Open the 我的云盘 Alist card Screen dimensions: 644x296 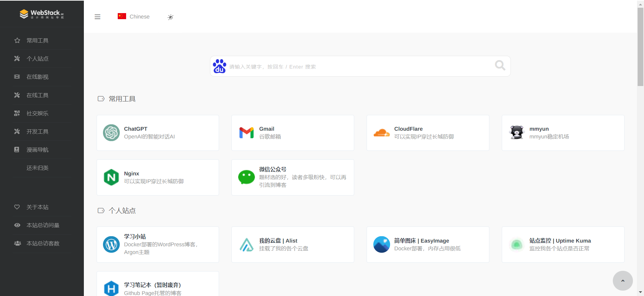[292, 245]
